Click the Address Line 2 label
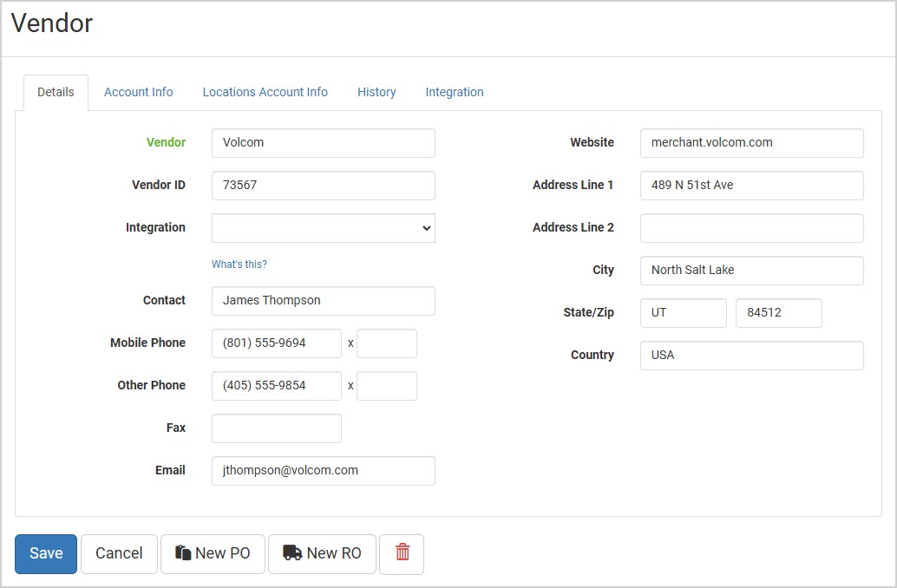897x588 pixels. (x=573, y=227)
